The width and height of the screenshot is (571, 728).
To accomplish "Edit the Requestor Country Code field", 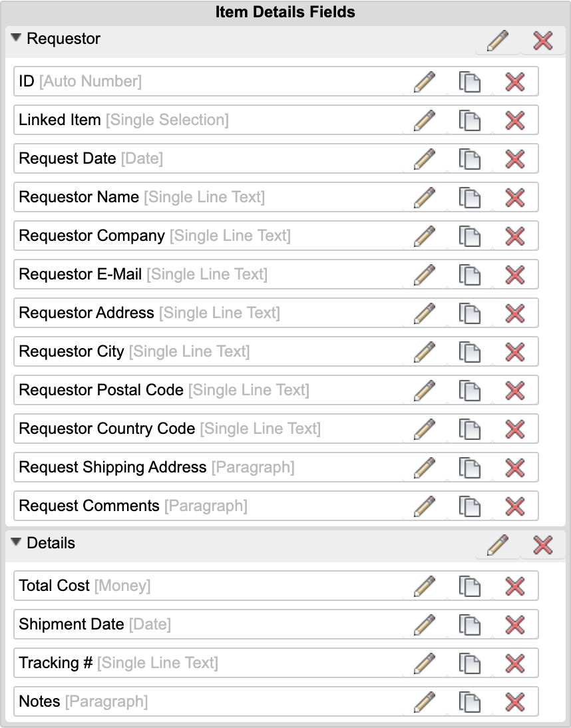I will point(425,429).
